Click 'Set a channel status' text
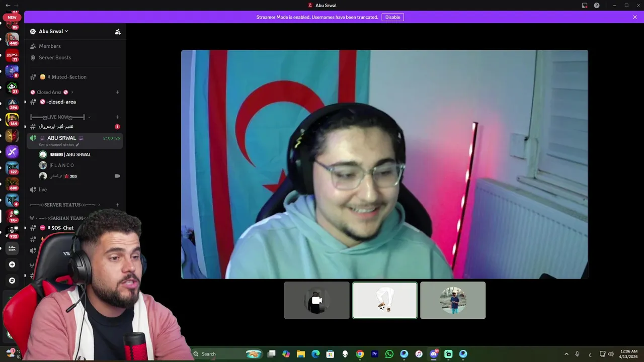 click(x=56, y=145)
